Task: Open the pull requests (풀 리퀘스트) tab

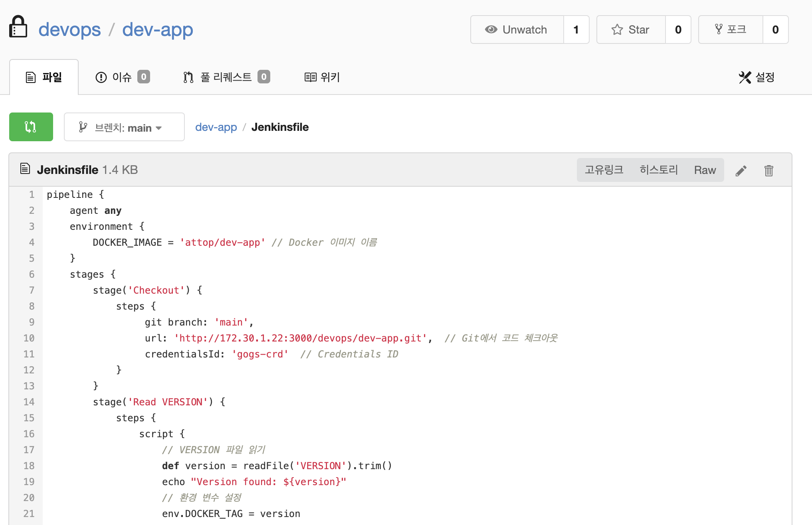Action: tap(226, 77)
